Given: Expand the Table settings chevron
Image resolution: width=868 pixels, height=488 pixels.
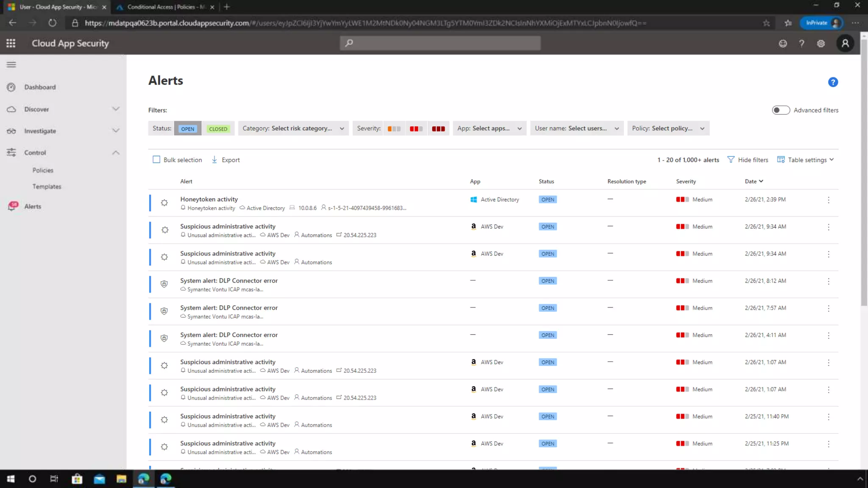Looking at the screenshot, I should pyautogui.click(x=832, y=160).
